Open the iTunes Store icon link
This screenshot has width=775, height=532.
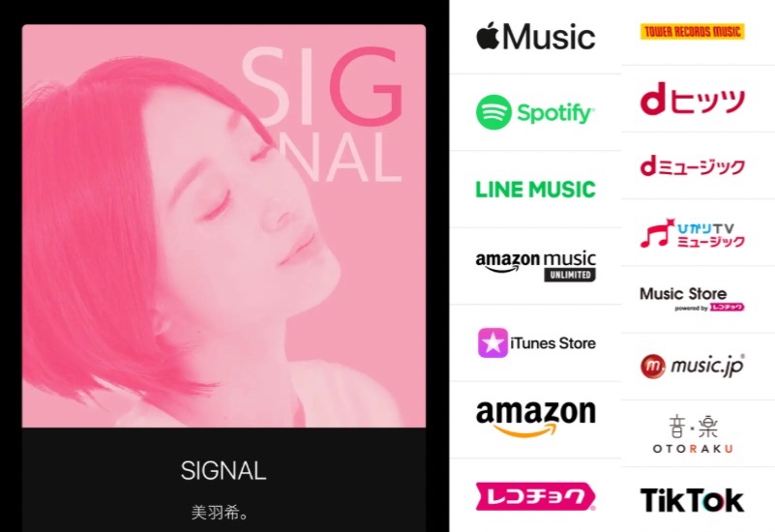click(537, 342)
